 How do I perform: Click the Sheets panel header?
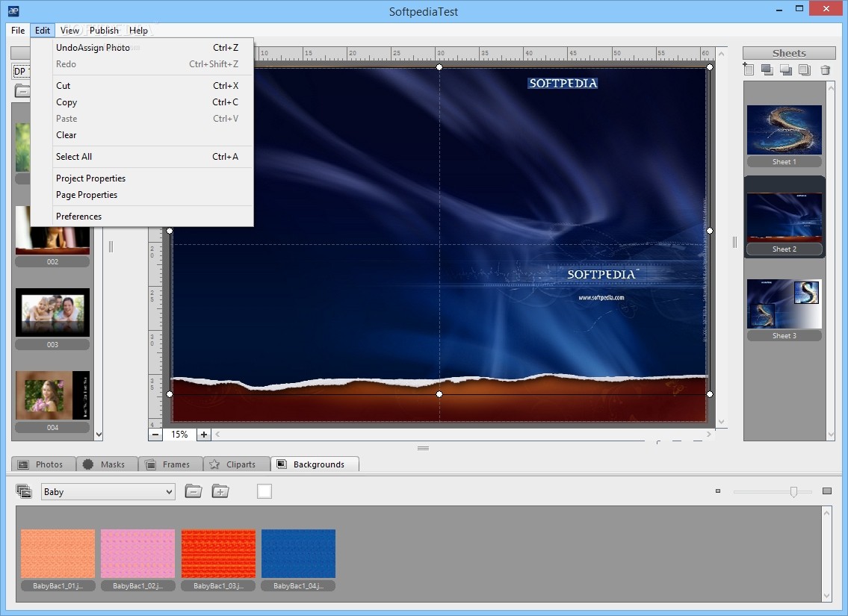pos(789,53)
